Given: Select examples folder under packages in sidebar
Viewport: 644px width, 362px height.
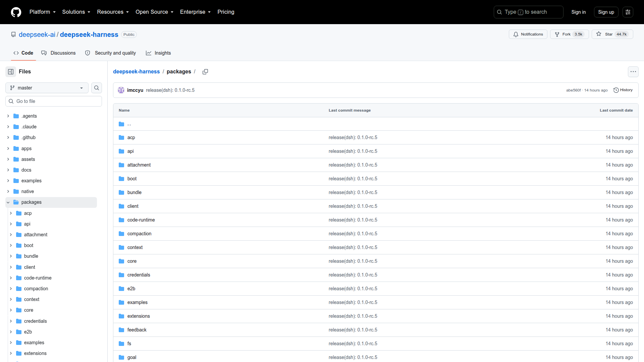Looking at the screenshot, I should [x=34, y=343].
